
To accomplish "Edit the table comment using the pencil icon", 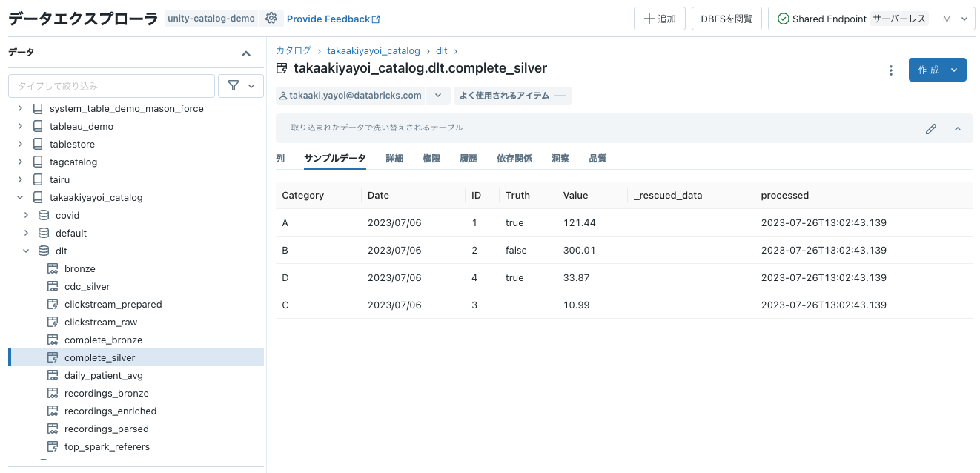I will coord(931,128).
